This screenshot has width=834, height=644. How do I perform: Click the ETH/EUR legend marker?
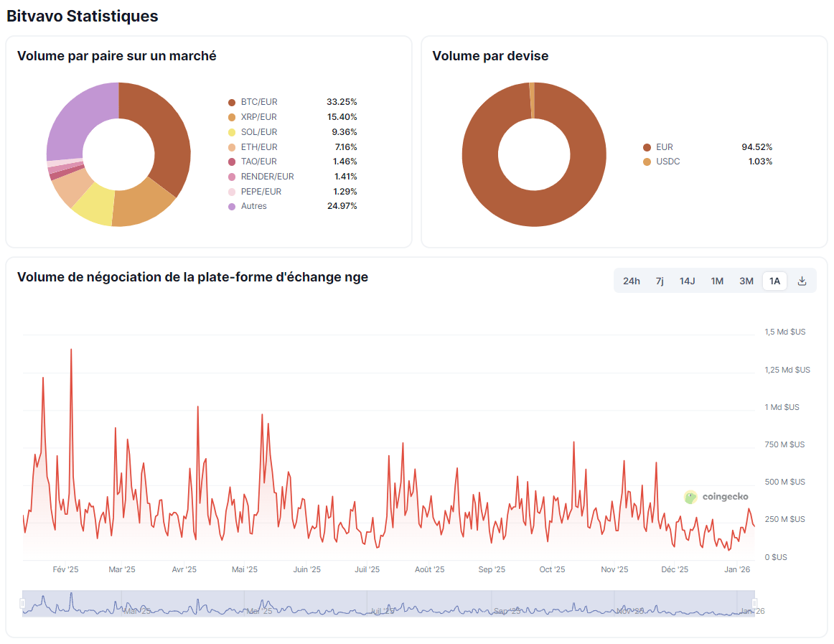pyautogui.click(x=231, y=146)
